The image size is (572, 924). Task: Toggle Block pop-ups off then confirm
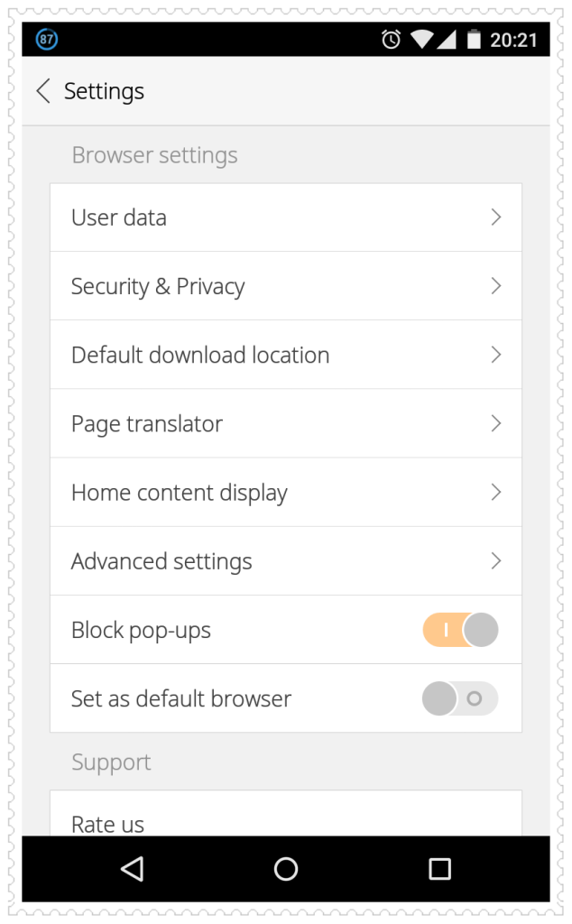(460, 630)
